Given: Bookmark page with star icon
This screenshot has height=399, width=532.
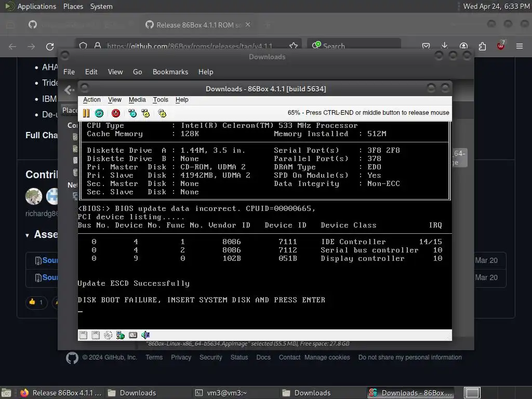Looking at the screenshot, I should [294, 46].
